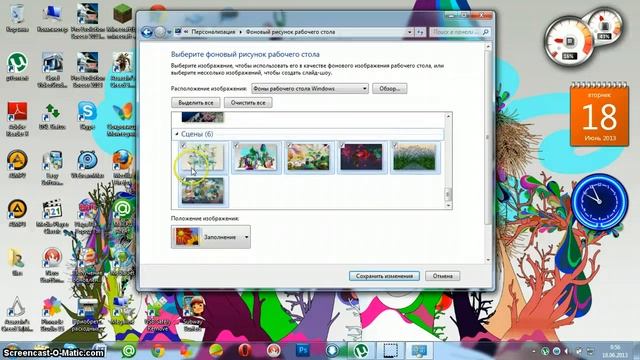The height and width of the screenshot is (360, 640).
Task: Click the wallpaper list scrollbar thumb
Action: (448, 194)
